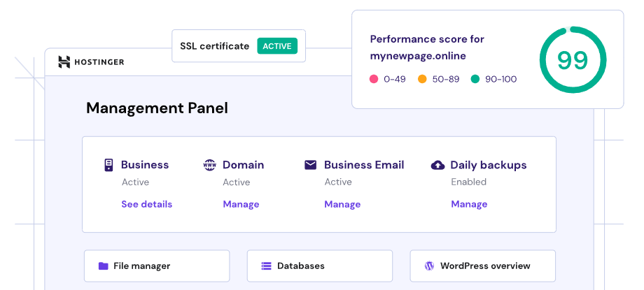Screen dimensions: 644x290
Task: Click the Business Email envelope icon
Action: click(311, 165)
